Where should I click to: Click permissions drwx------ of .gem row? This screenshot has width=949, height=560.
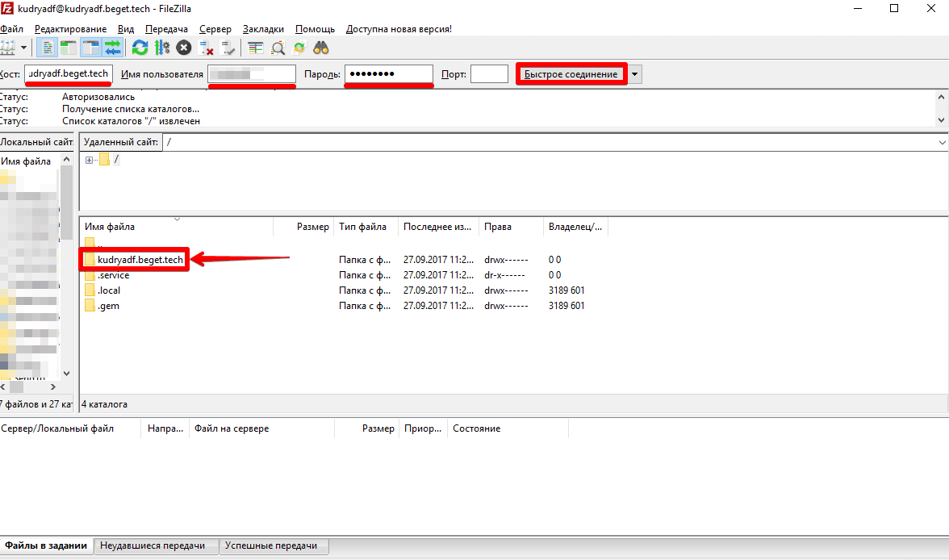[x=506, y=306]
